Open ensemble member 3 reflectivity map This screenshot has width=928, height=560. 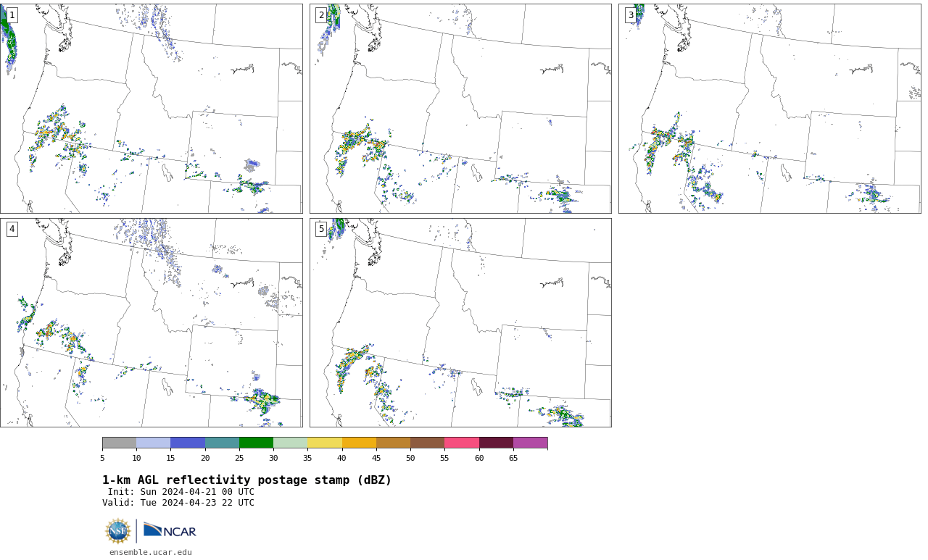pos(769,109)
